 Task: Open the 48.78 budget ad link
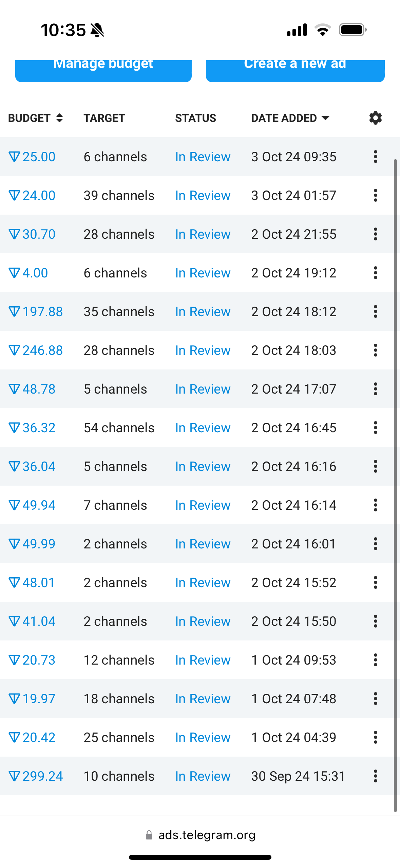[32, 389]
